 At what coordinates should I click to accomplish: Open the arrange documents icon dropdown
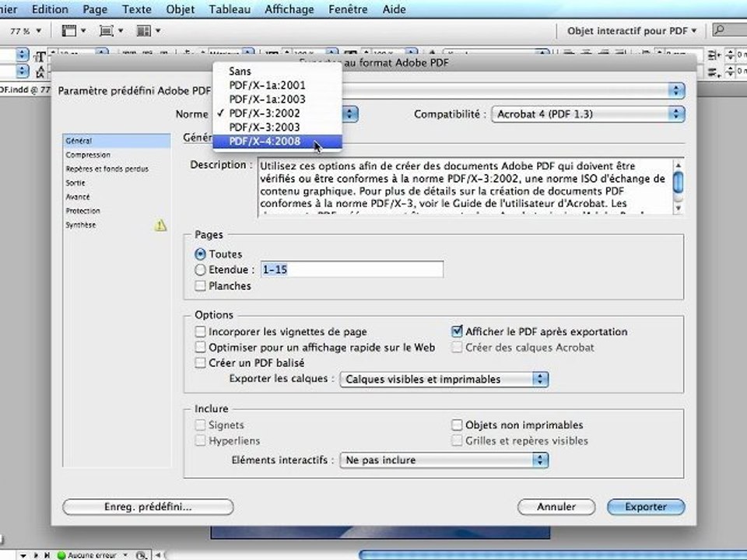tap(148, 31)
